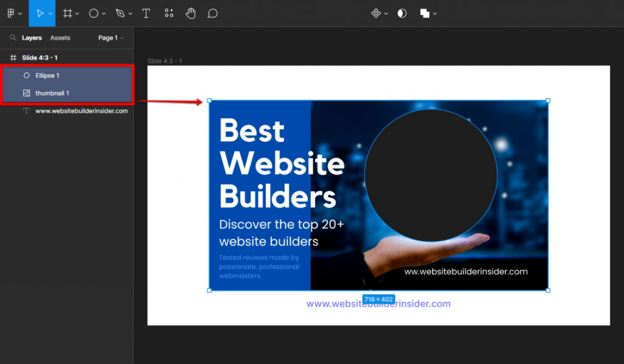This screenshot has width=624, height=364.
Task: Select the Text tool
Action: coord(146,13)
